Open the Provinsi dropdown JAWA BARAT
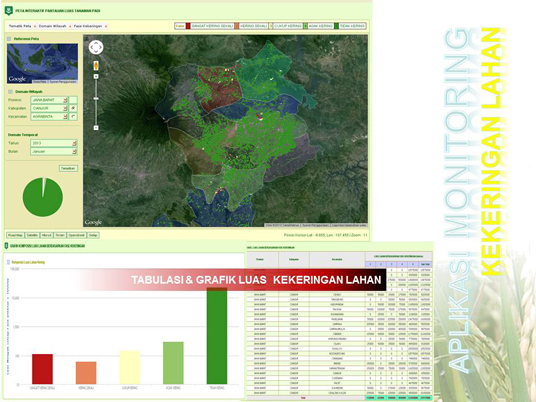Image resolution: width=536 pixels, height=402 pixels. coord(49,100)
